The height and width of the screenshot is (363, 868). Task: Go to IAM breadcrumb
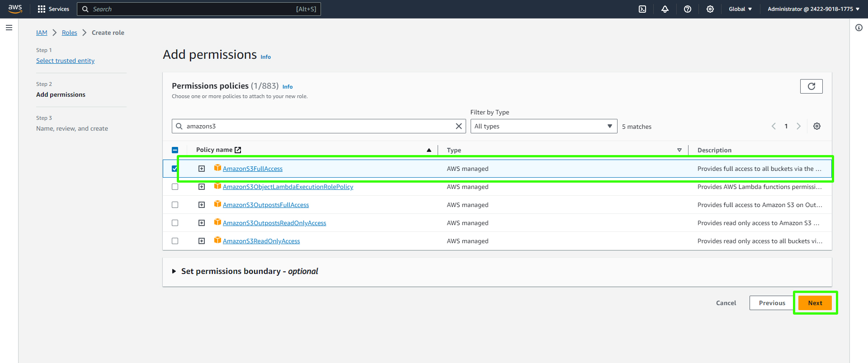(x=42, y=33)
